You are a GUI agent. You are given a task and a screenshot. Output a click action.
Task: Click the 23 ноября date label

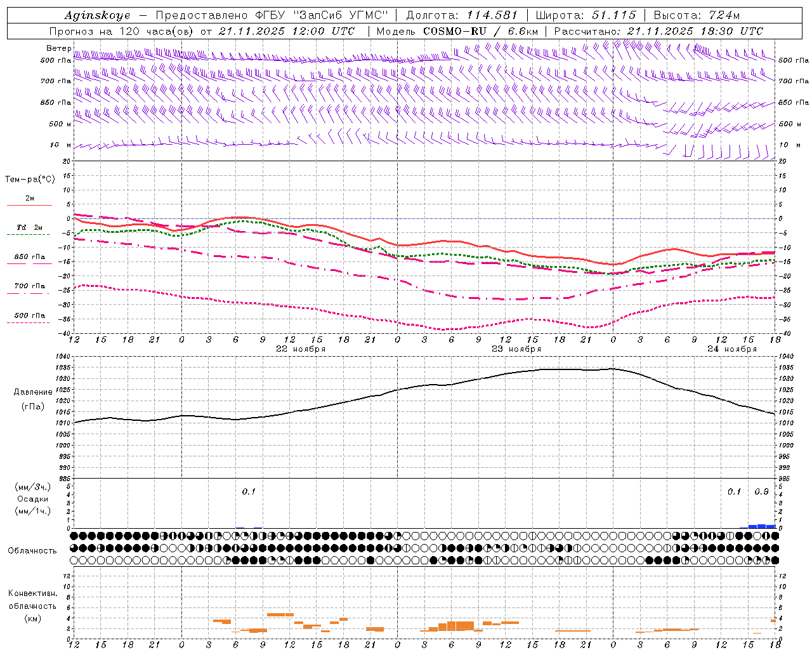516,349
